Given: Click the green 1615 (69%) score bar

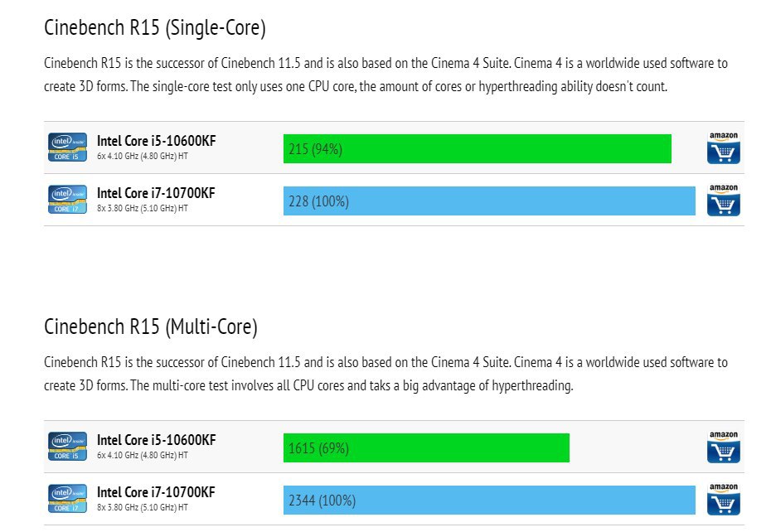Looking at the screenshot, I should click(x=426, y=448).
